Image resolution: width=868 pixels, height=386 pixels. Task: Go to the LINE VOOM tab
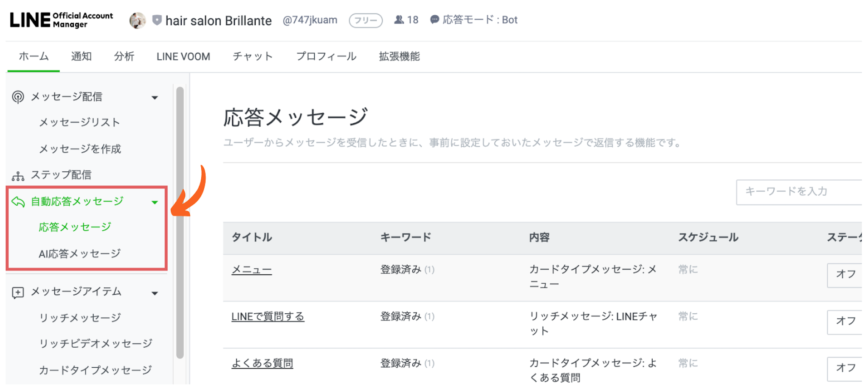[x=183, y=57]
